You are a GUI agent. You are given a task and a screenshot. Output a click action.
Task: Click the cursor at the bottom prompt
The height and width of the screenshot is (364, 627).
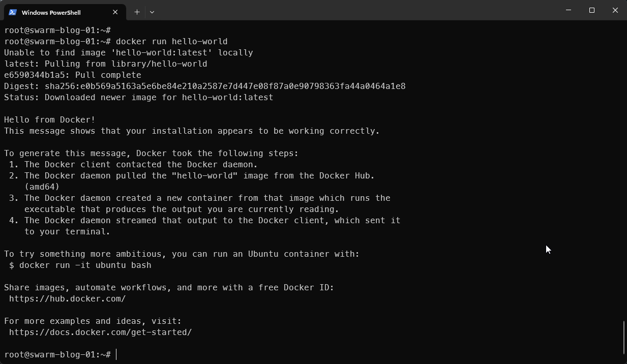pos(116,354)
